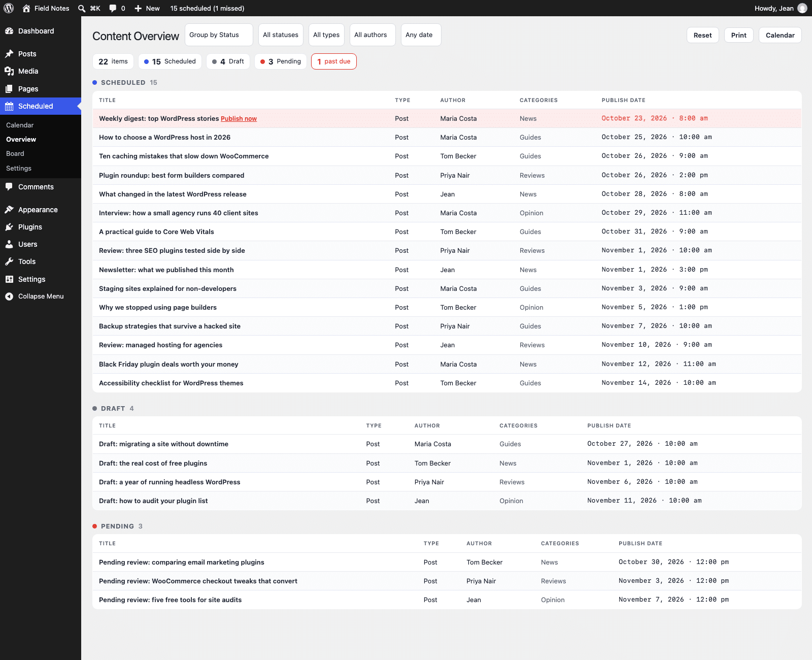The width and height of the screenshot is (812, 660).
Task: Click the Collapse Menu arrow icon
Action: (x=9, y=296)
